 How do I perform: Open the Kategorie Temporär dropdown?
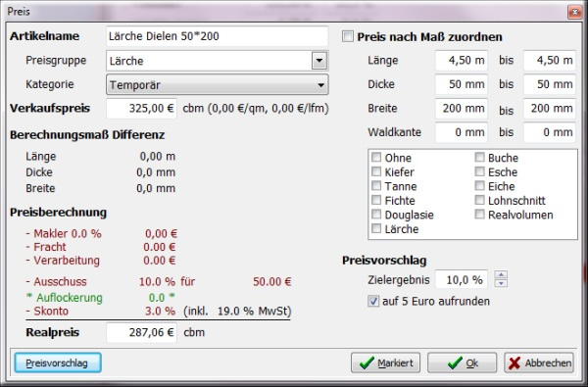(x=218, y=85)
